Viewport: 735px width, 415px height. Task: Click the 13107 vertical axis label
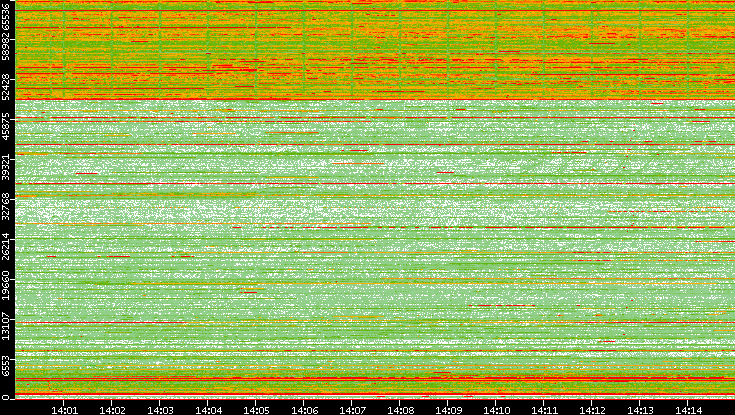click(x=6, y=324)
